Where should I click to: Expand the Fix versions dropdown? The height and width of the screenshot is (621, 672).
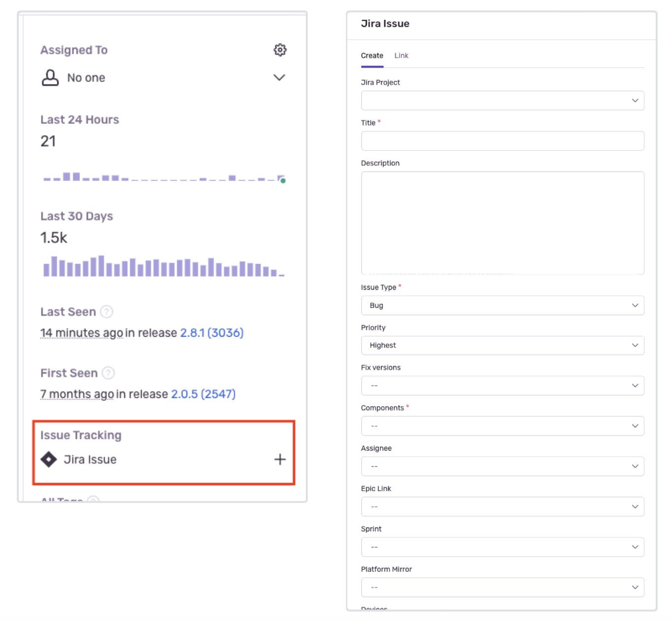(x=502, y=386)
